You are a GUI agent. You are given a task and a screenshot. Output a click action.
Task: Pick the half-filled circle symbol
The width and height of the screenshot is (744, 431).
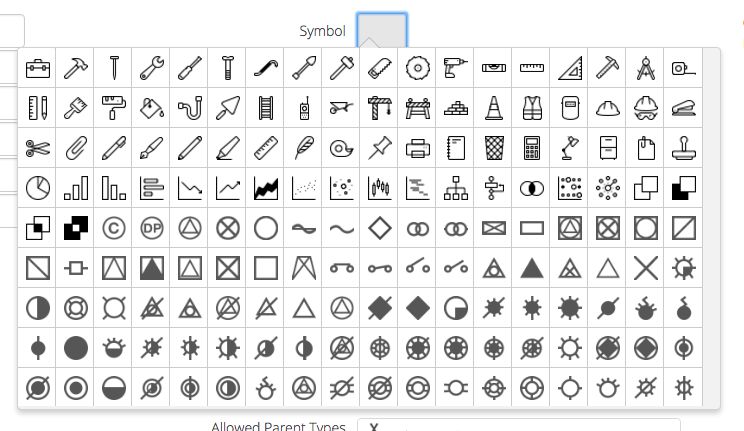(37, 308)
